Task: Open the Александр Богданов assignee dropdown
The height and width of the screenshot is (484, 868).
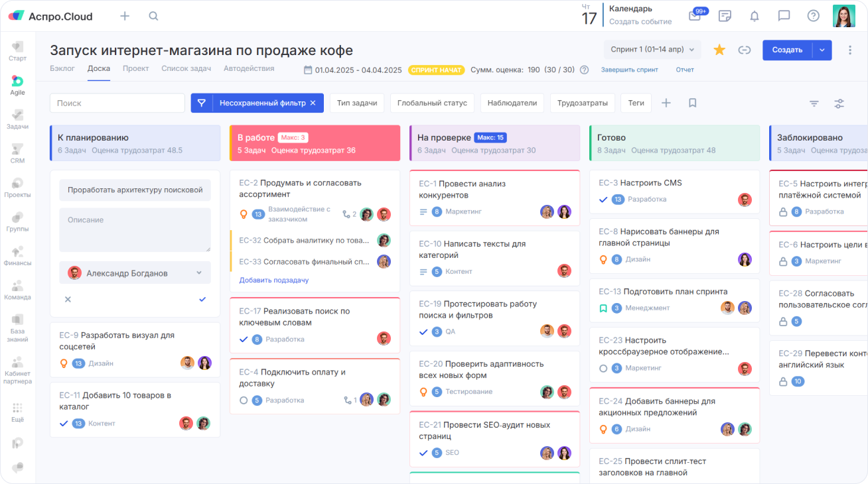Action: pos(135,272)
